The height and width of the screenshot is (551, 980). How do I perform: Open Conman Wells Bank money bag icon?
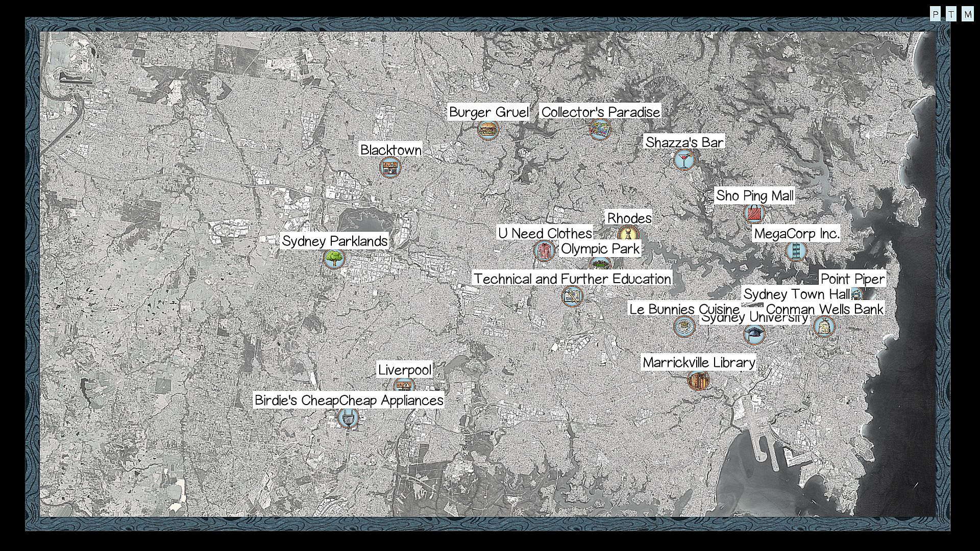824,327
